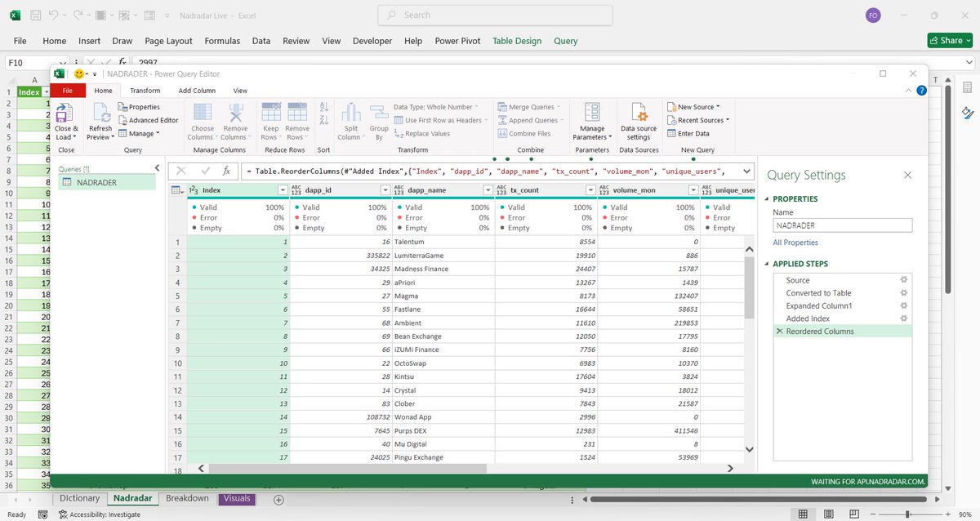
Task: Click the Excel Share button
Action: (x=950, y=40)
